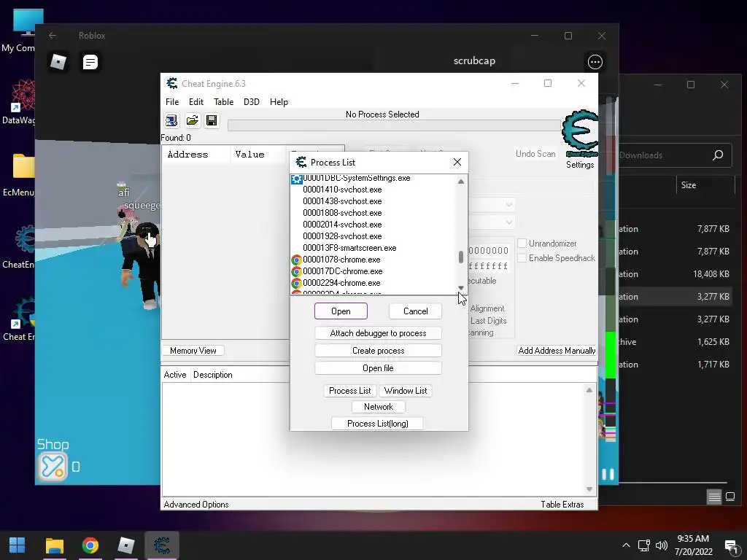Image resolution: width=747 pixels, height=560 pixels.
Task: Open File Explorer from taskbar
Action: pos(54,545)
